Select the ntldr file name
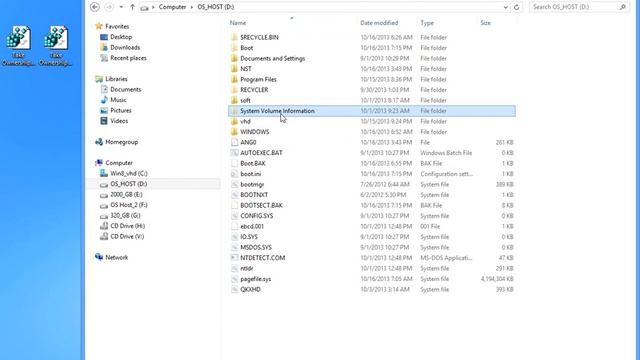The width and height of the screenshot is (640, 360). (247, 268)
